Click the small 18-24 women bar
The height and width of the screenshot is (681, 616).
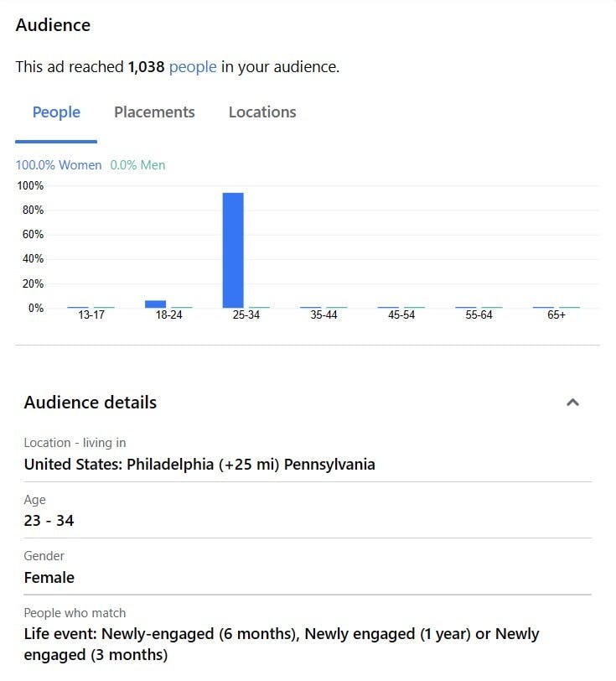[x=155, y=304]
